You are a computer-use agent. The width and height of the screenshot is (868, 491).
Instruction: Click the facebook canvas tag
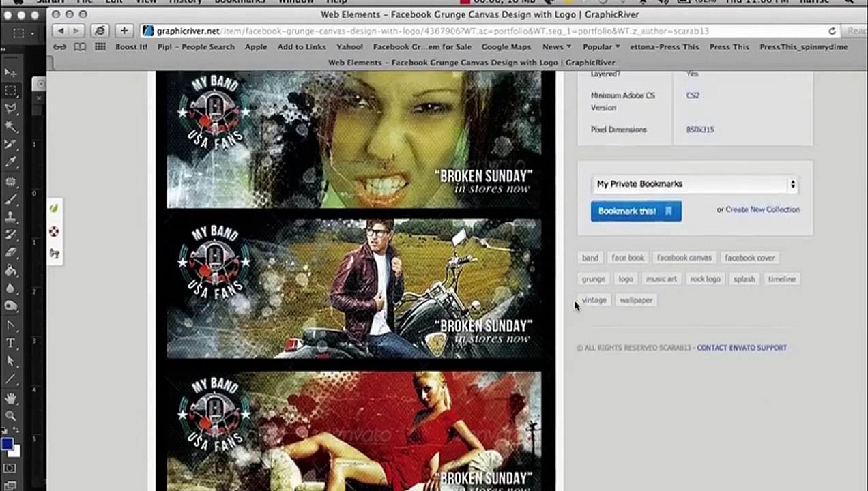pos(684,258)
